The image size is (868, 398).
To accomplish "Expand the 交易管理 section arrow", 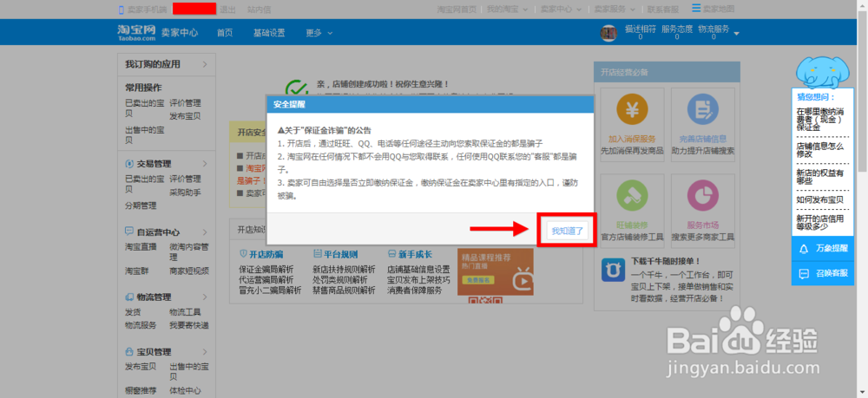I will (x=205, y=164).
